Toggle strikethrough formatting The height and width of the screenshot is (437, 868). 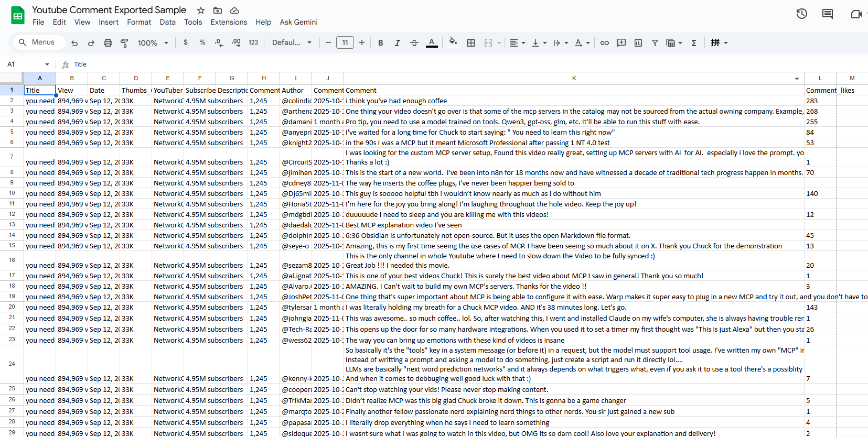click(414, 43)
